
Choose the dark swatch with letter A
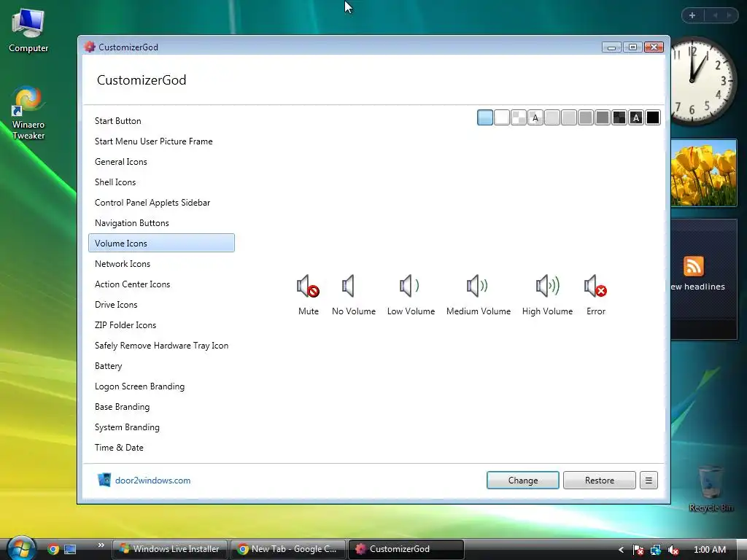(636, 117)
